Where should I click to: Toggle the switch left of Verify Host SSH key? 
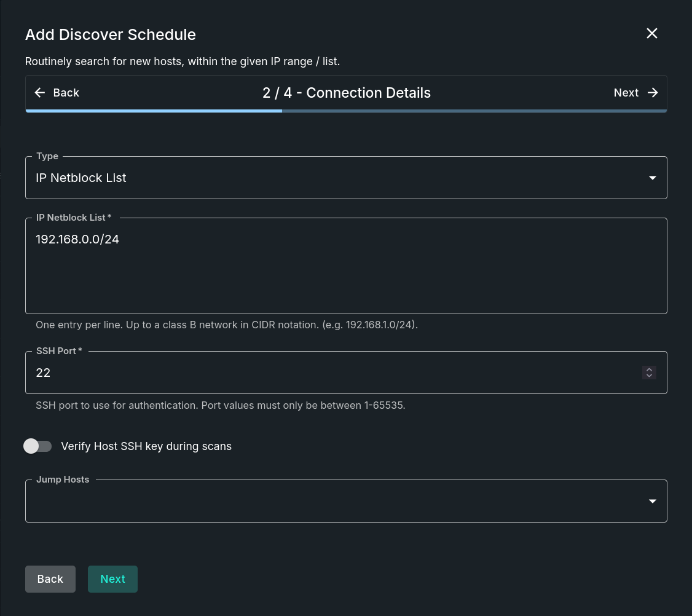[x=37, y=446]
